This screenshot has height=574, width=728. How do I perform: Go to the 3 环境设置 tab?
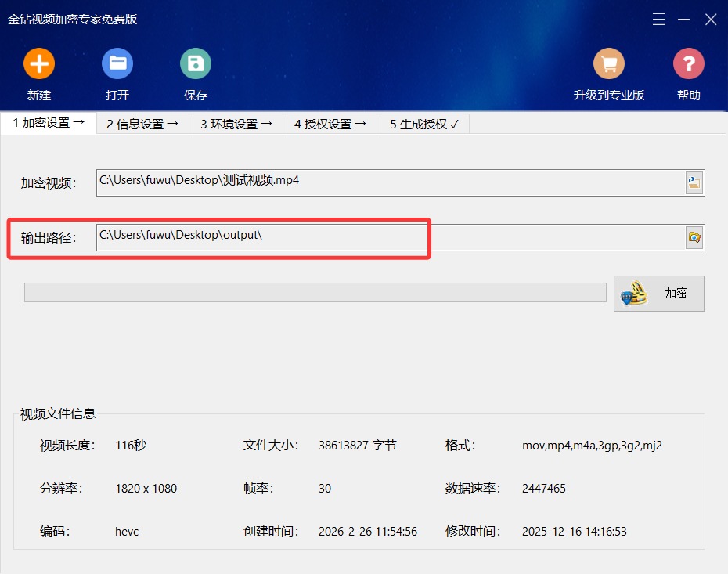click(236, 124)
